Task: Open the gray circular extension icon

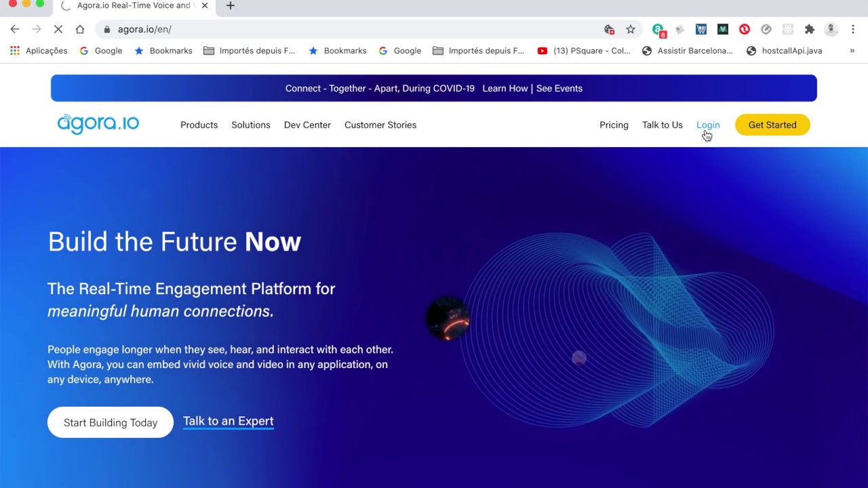Action: click(x=766, y=29)
